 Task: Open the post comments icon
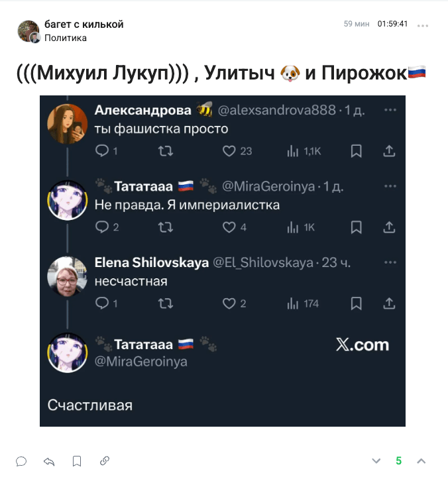tap(21, 461)
